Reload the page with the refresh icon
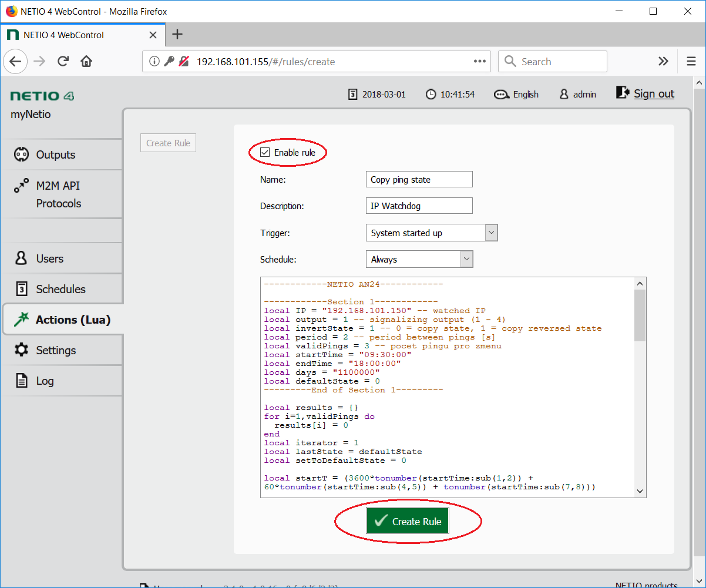706x588 pixels. click(x=63, y=62)
